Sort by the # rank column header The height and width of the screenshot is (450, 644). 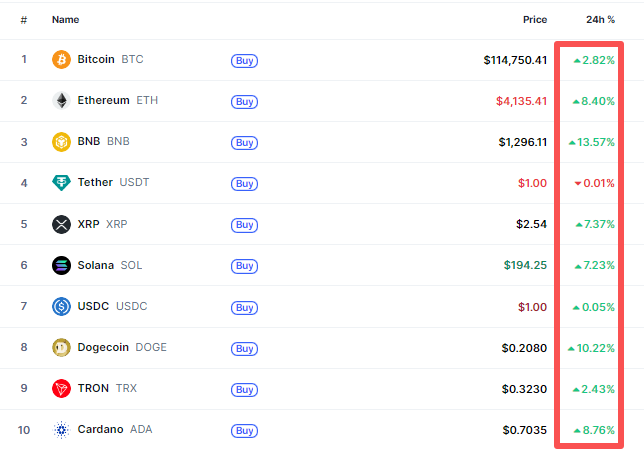(24, 20)
